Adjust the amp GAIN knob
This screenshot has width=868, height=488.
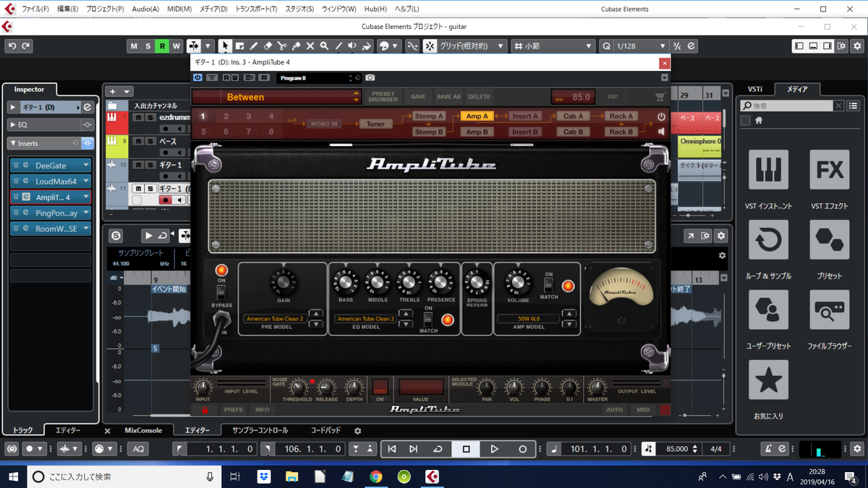[x=283, y=281]
